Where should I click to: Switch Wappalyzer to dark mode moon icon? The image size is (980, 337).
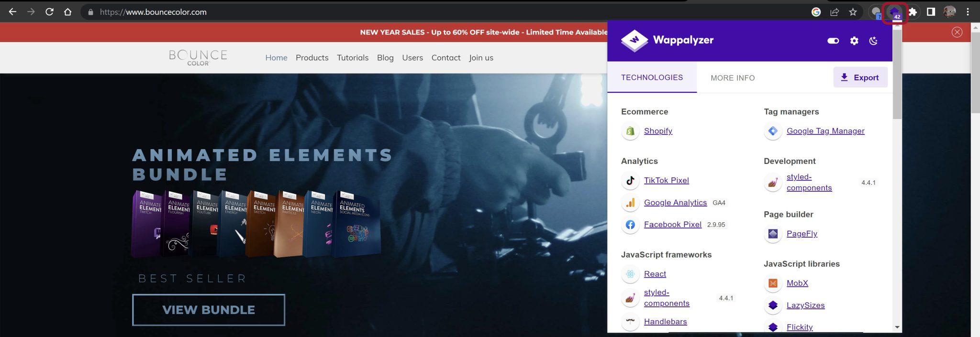[x=873, y=41]
